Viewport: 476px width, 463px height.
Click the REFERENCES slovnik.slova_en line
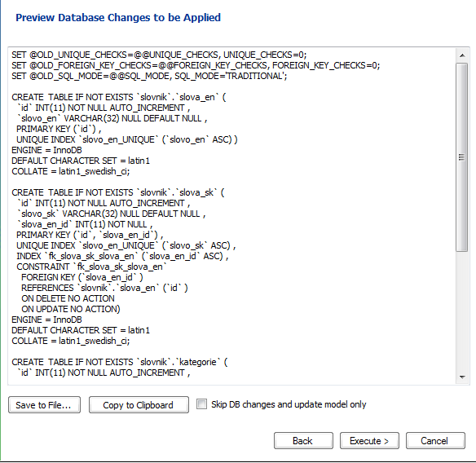pos(104,288)
